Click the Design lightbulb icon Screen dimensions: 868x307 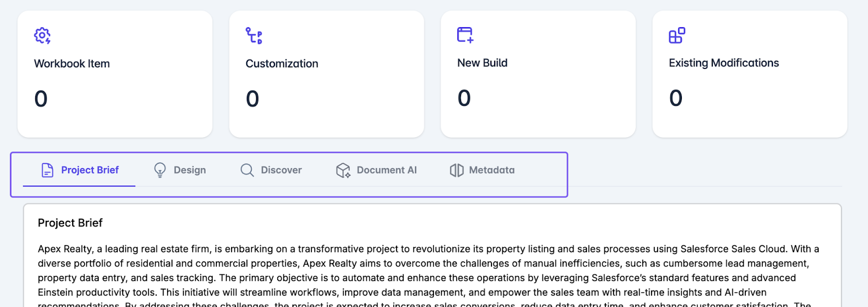pos(160,170)
